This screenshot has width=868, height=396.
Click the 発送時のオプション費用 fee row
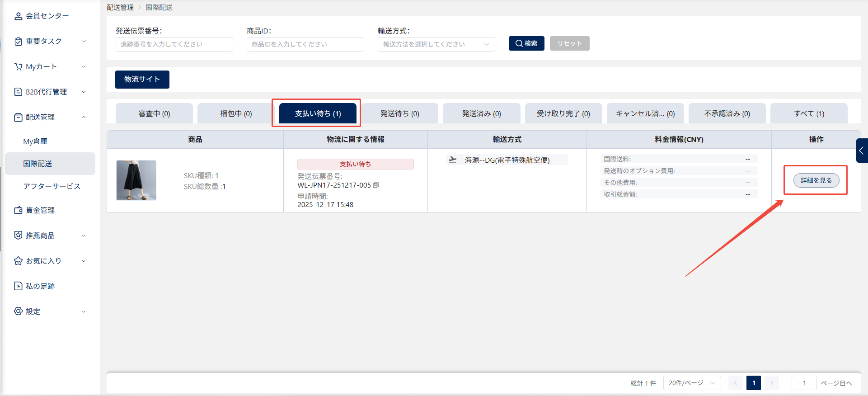tap(679, 171)
